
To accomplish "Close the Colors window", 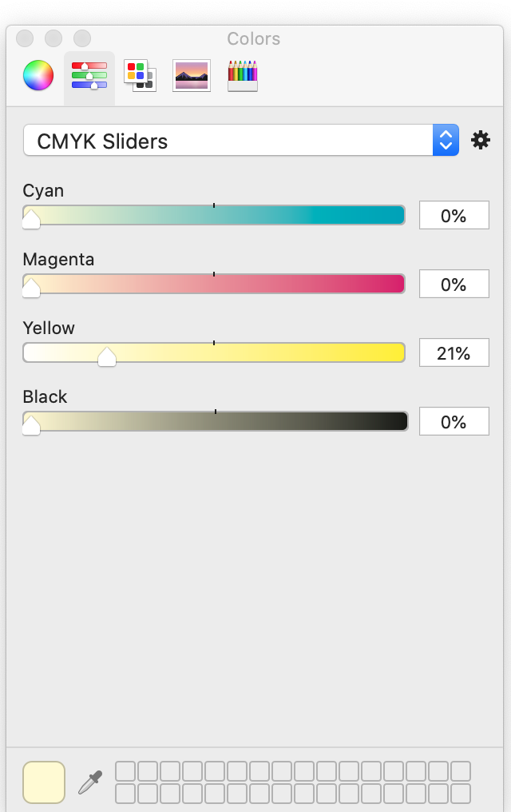I will point(25,38).
